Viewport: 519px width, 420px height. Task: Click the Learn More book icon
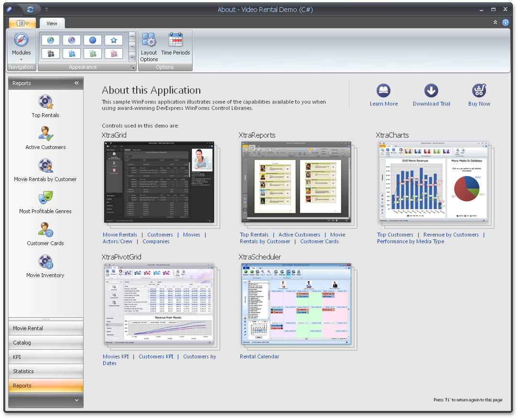pos(384,90)
